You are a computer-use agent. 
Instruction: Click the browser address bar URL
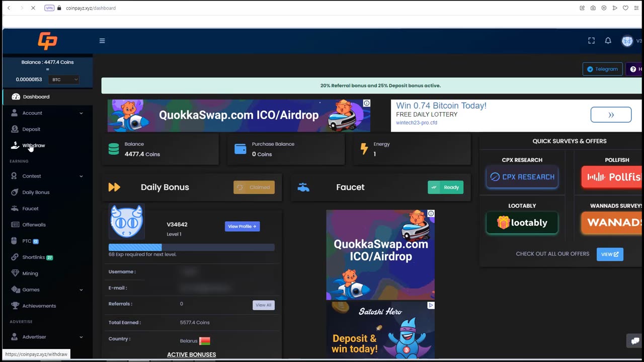[x=91, y=8]
